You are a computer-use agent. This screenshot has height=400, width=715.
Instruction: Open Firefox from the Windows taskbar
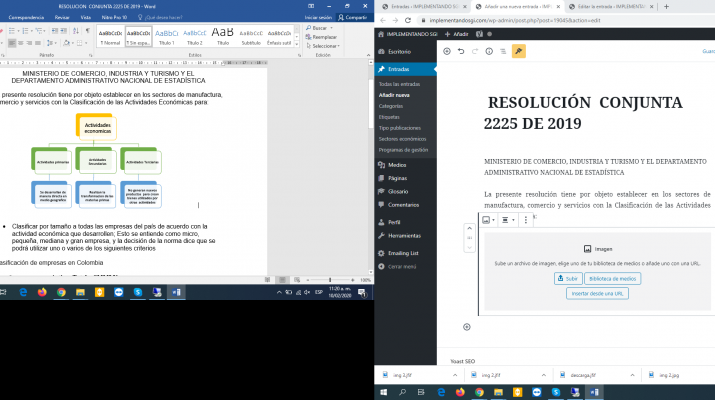tap(42, 293)
